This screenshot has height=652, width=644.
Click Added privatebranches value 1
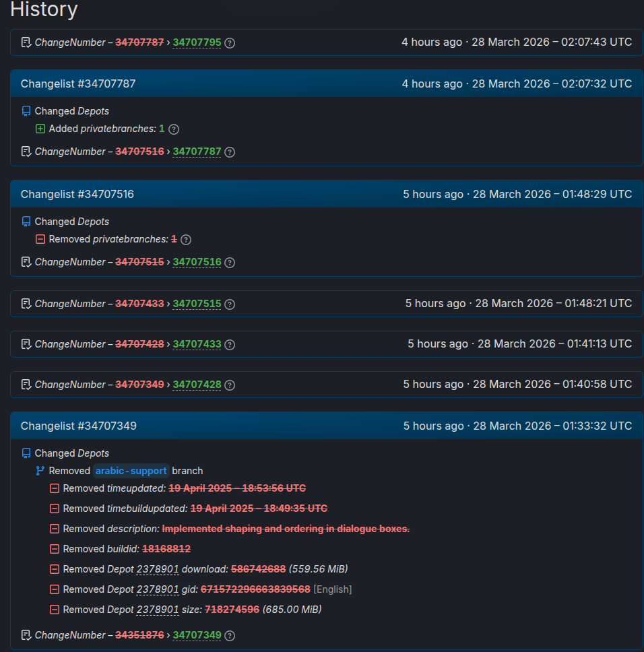[x=162, y=129]
